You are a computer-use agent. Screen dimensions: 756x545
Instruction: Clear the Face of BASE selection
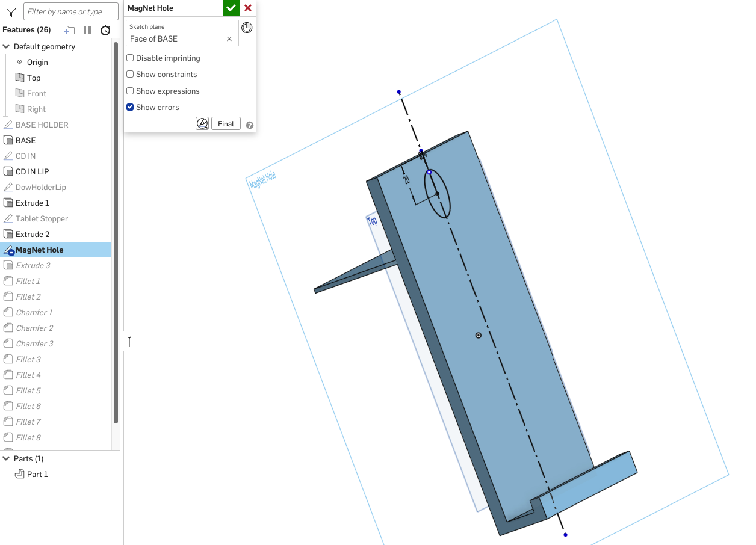point(229,39)
